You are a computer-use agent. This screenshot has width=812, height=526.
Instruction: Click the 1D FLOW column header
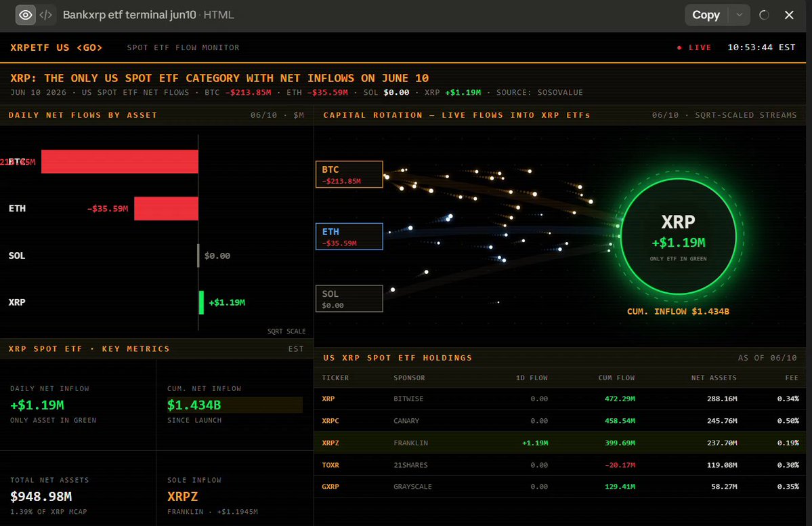tap(532, 378)
